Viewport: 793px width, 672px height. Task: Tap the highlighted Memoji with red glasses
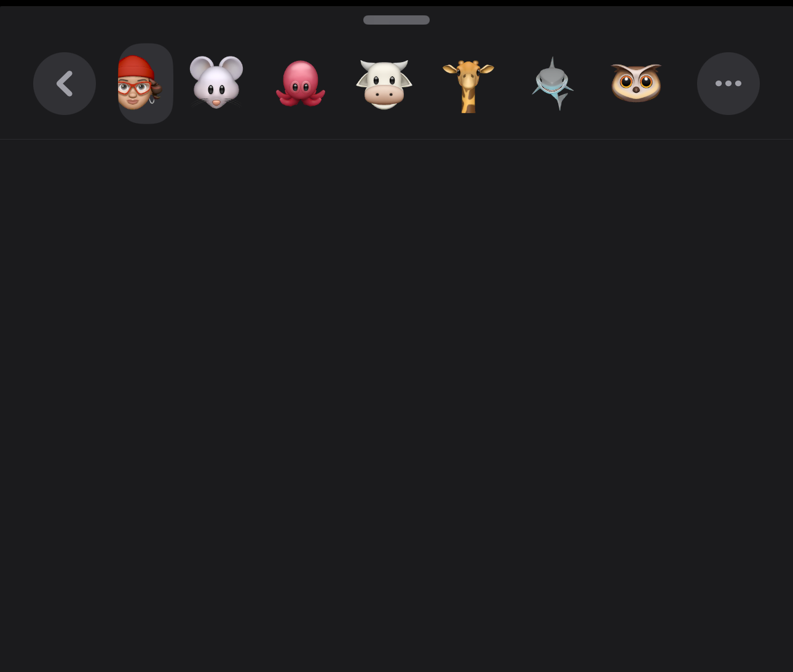pos(145,83)
